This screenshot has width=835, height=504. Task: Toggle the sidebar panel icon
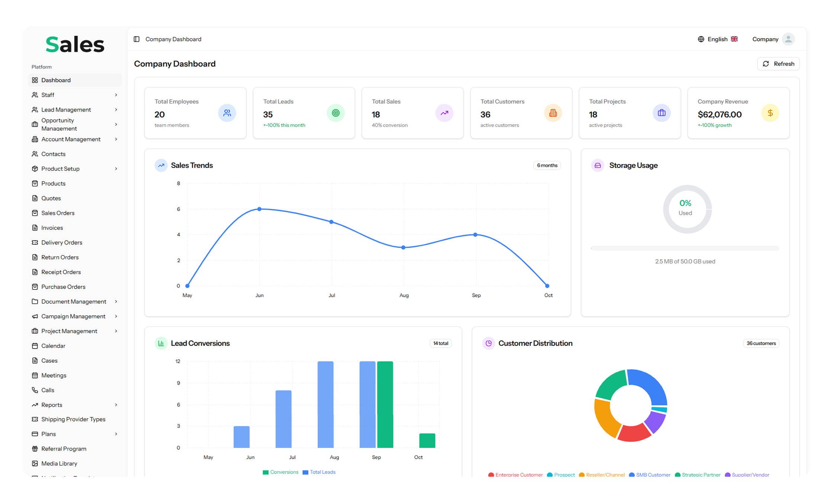tap(137, 39)
